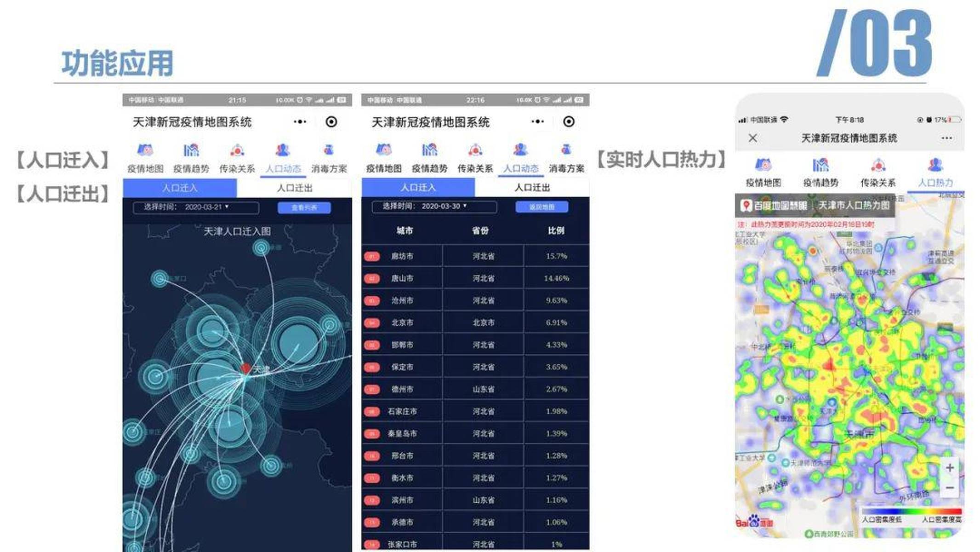Click red 天津 marker on migration map

coord(246,368)
